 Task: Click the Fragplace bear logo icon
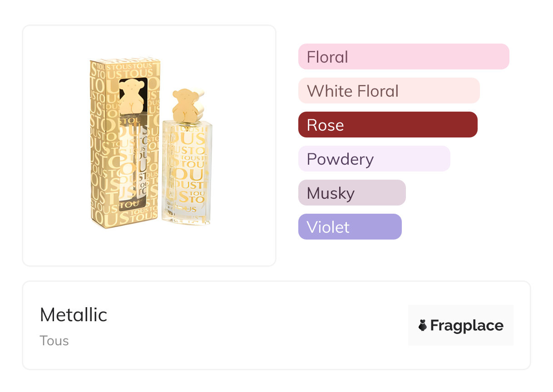(x=423, y=325)
